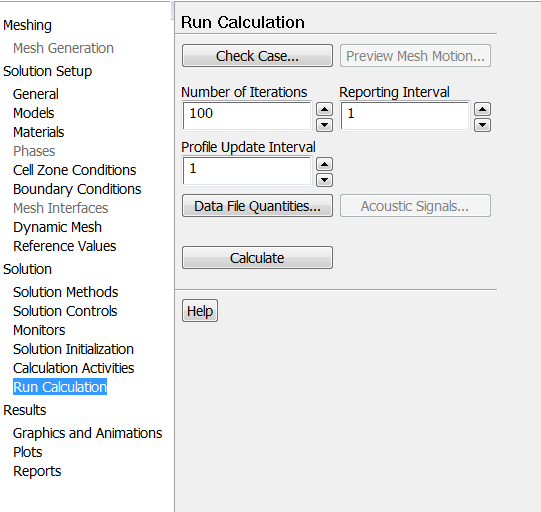Increase Number of Iterations with up arrow
The image size is (541, 512).
point(324,109)
